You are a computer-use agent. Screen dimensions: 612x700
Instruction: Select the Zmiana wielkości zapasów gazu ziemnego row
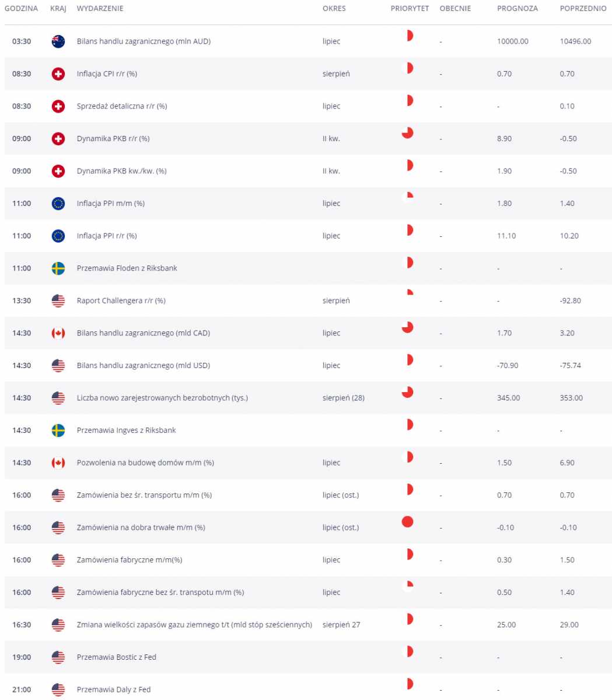(308, 625)
